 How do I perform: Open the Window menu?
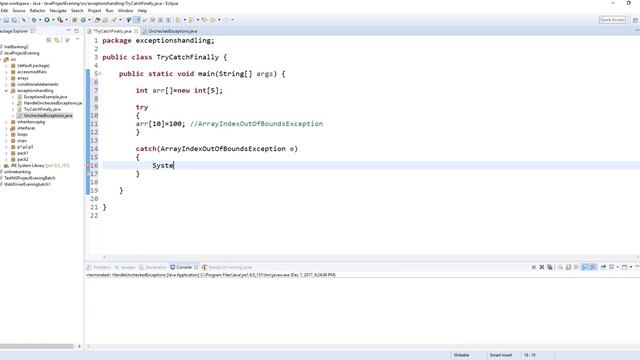(125, 11)
